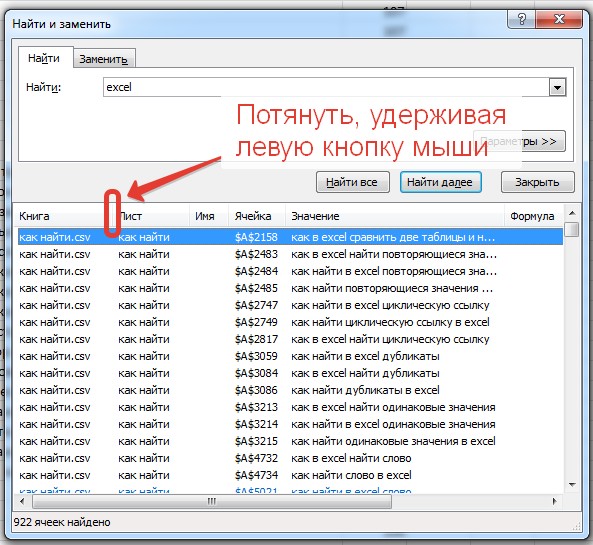Click the vertical scrollbar thumb in results

(573, 229)
